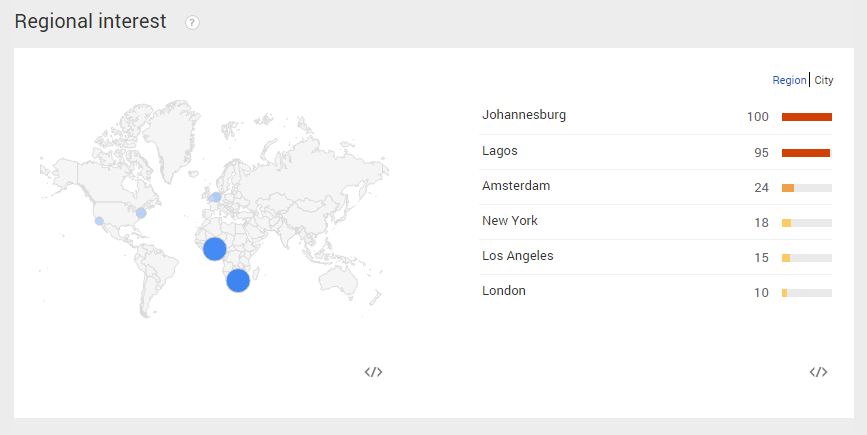
Task: Choose London from the city list
Action: pyautogui.click(x=504, y=291)
